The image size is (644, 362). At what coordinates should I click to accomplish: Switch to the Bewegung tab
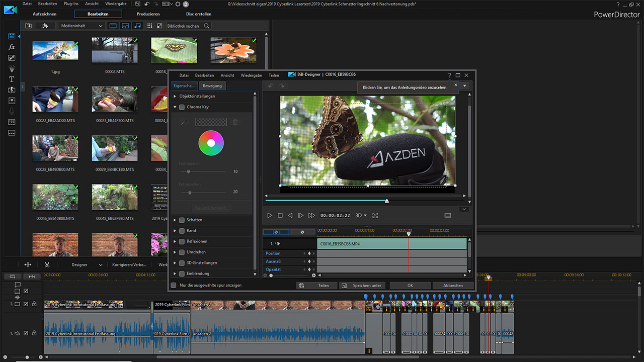(212, 85)
